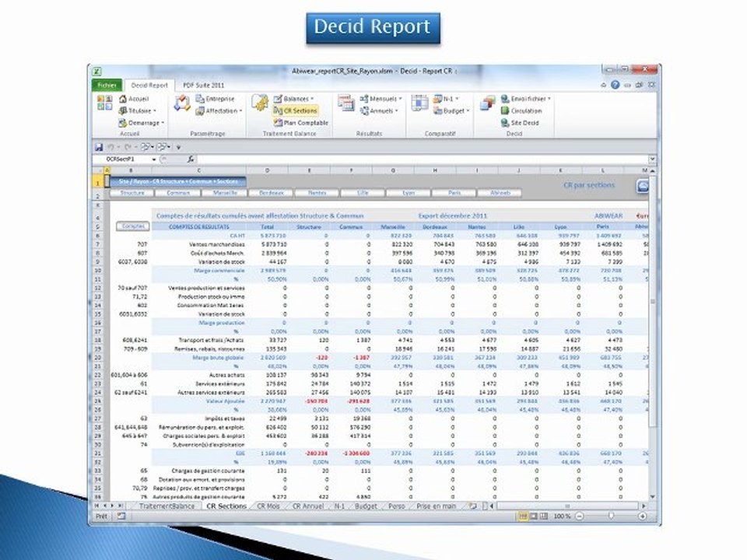Screen dimensions: 747x560
Task: Open the Budget ribbon dropdown
Action: tap(451, 110)
